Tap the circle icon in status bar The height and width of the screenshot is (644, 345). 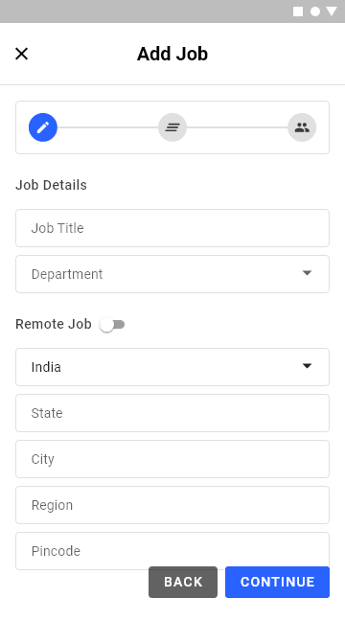[x=315, y=11]
